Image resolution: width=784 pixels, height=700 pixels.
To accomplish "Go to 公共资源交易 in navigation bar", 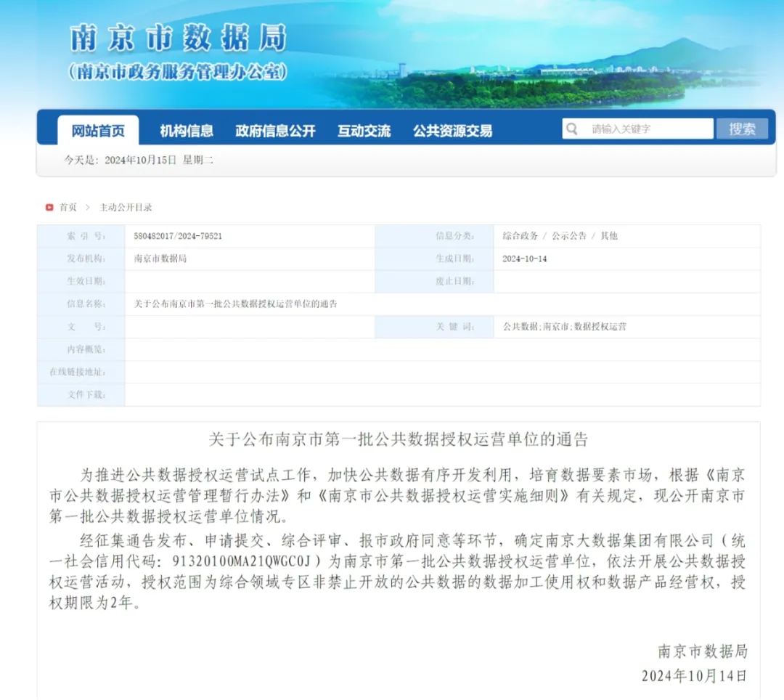I will (x=452, y=131).
